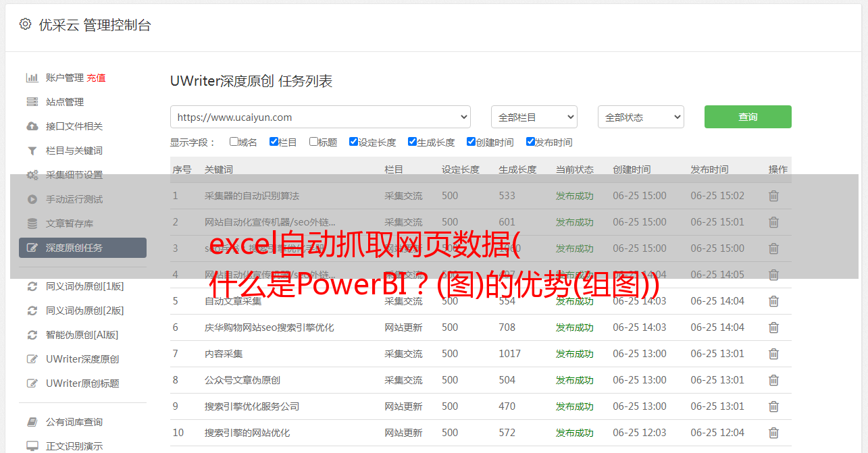Click the 同义词伪原创[2版] refresh icon

pyautogui.click(x=32, y=311)
